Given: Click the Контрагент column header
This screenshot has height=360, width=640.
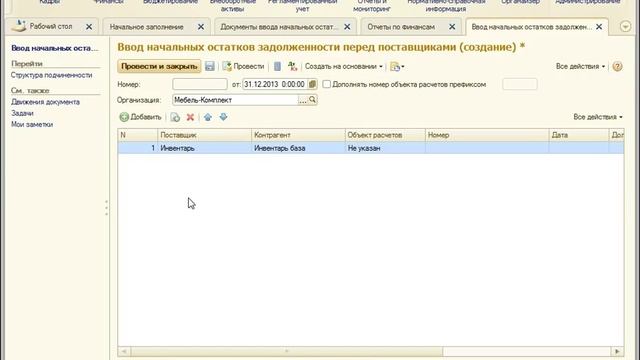Looking at the screenshot, I should (298, 135).
